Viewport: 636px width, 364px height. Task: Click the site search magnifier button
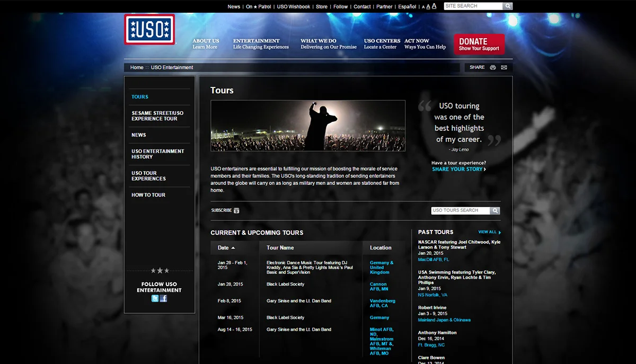(508, 6)
